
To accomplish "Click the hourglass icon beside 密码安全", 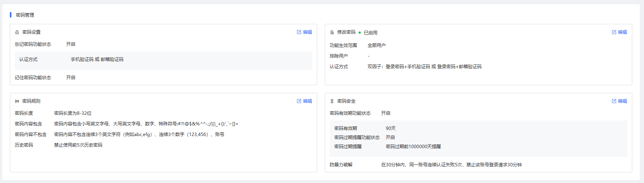I will pyautogui.click(x=332, y=101).
